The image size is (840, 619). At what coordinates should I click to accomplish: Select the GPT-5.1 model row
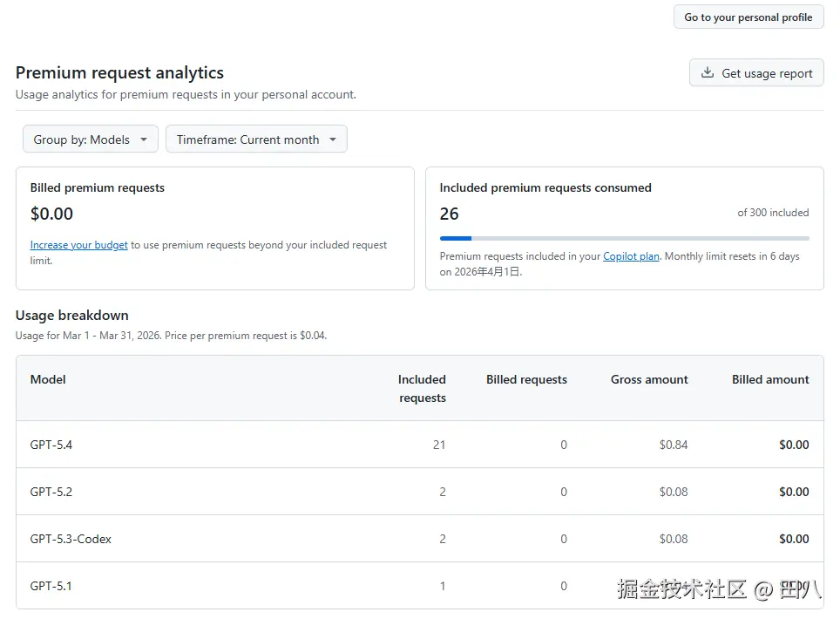(51, 586)
